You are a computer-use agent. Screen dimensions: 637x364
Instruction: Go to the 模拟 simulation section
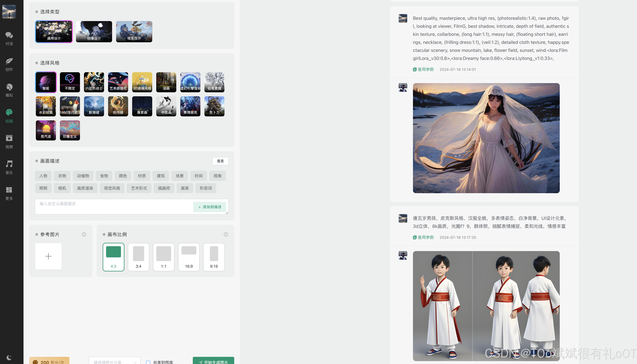[x=9, y=90]
